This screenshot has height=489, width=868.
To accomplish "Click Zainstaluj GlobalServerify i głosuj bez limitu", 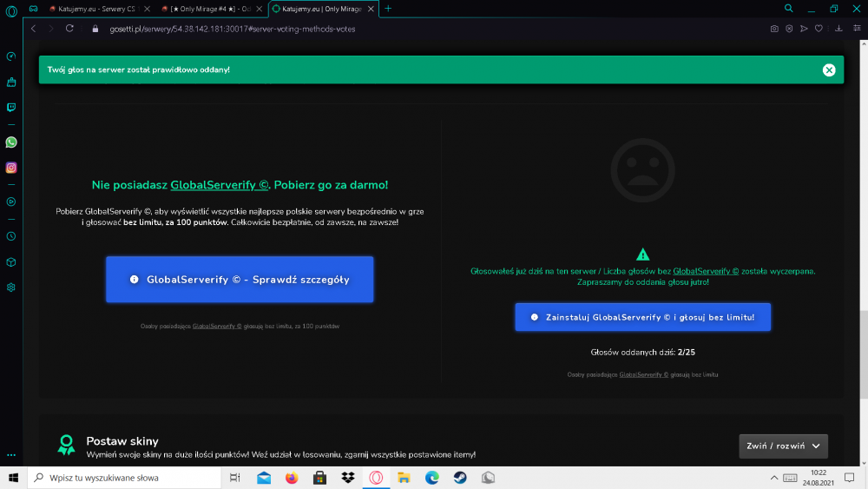I will 642,317.
